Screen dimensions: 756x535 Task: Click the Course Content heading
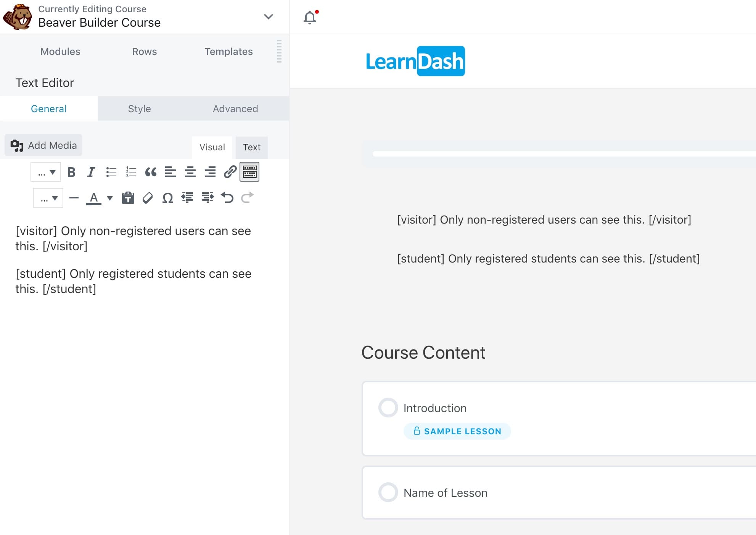pos(423,353)
